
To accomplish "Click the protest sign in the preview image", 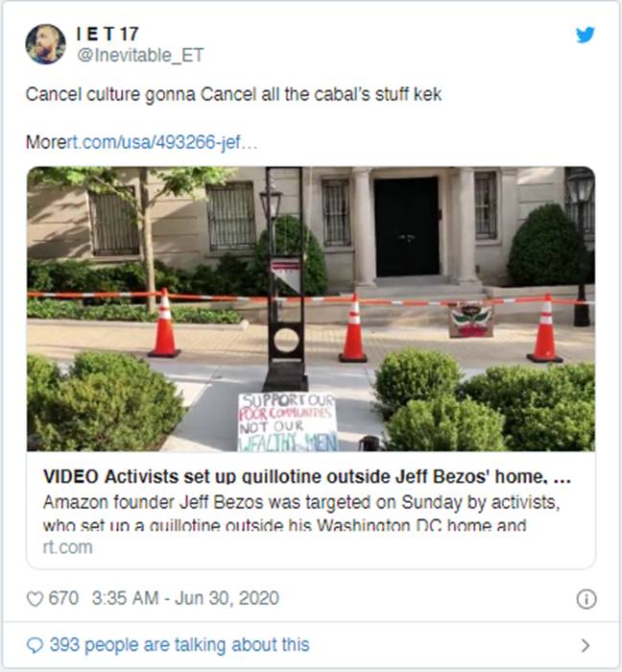I will coord(287,422).
